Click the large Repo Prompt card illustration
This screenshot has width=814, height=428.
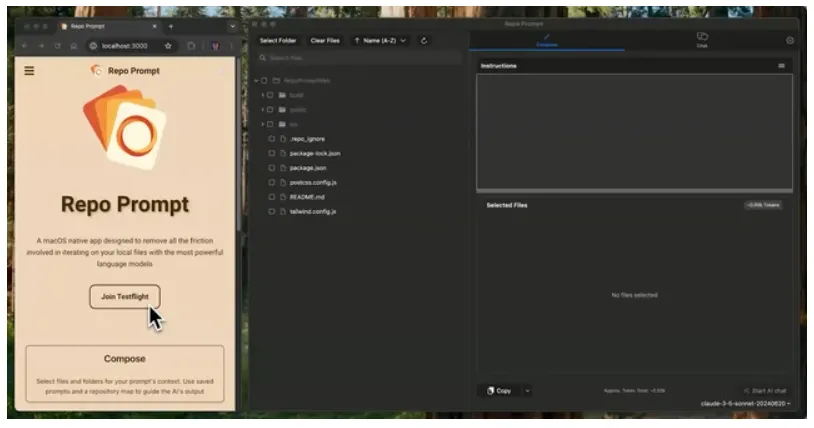click(125, 128)
